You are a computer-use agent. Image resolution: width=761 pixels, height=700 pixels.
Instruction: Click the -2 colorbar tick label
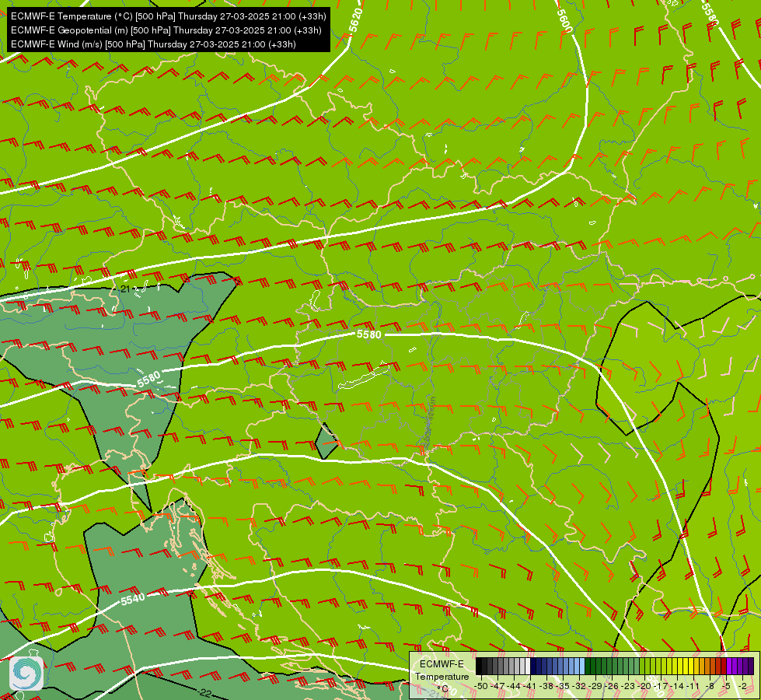click(742, 686)
